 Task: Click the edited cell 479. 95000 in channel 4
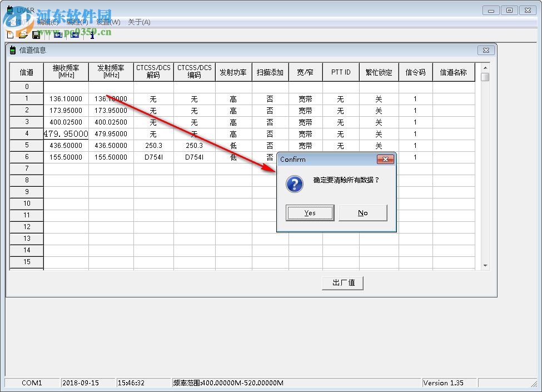click(66, 134)
